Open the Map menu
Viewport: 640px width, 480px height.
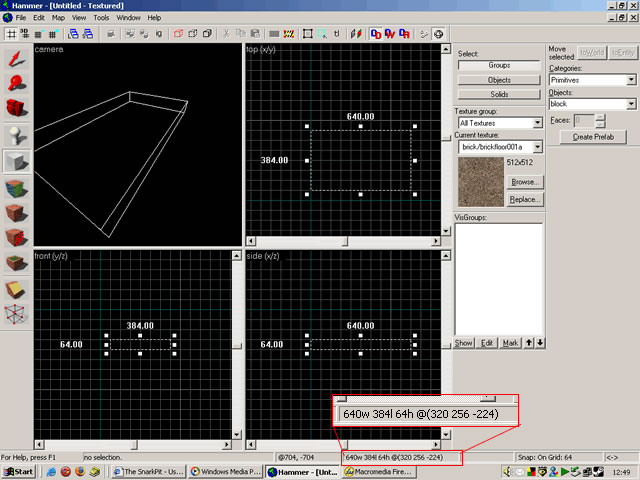point(58,18)
